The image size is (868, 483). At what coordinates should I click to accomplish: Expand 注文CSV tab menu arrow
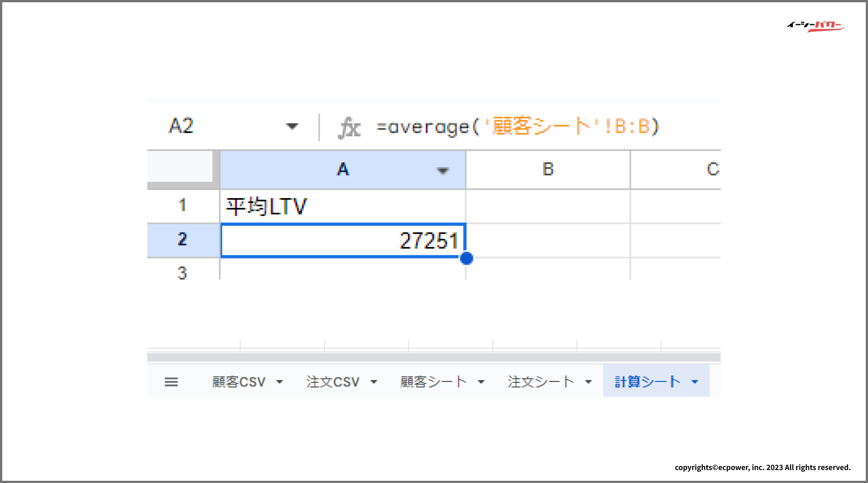[x=374, y=382]
